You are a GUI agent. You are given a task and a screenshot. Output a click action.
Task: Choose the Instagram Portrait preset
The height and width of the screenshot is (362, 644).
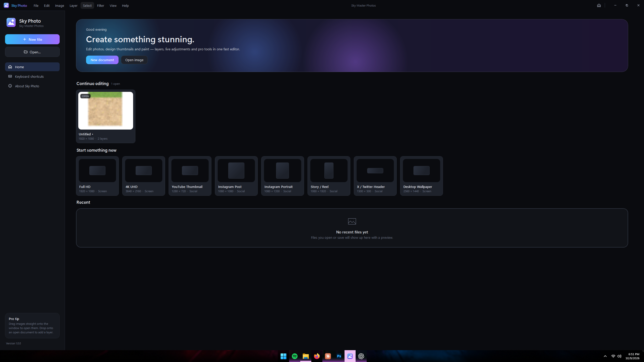point(283,176)
